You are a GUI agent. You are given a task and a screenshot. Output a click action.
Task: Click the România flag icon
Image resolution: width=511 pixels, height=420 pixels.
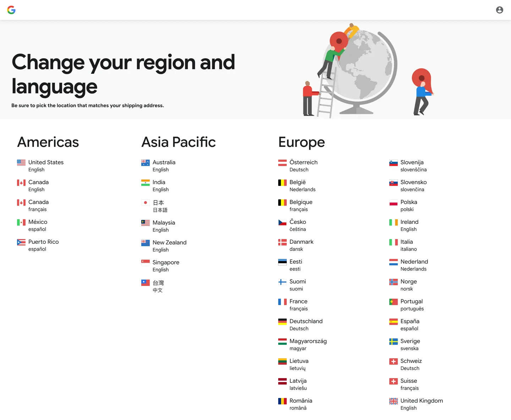tap(282, 401)
